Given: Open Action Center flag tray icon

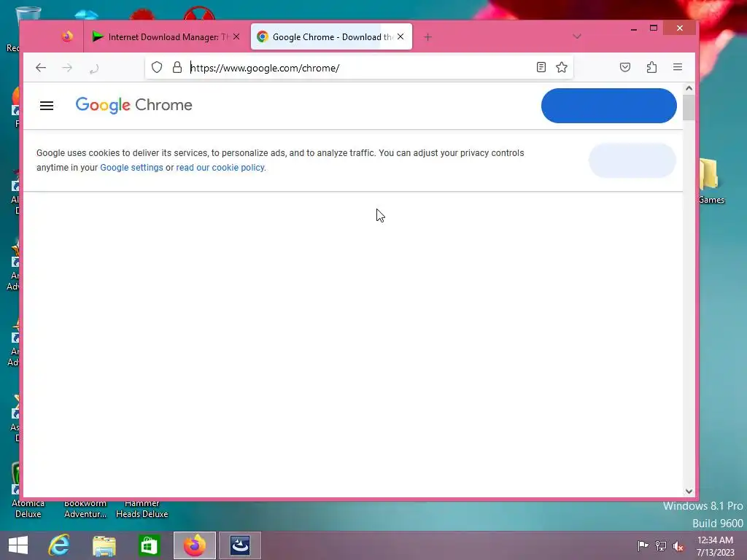Looking at the screenshot, I should (x=643, y=545).
